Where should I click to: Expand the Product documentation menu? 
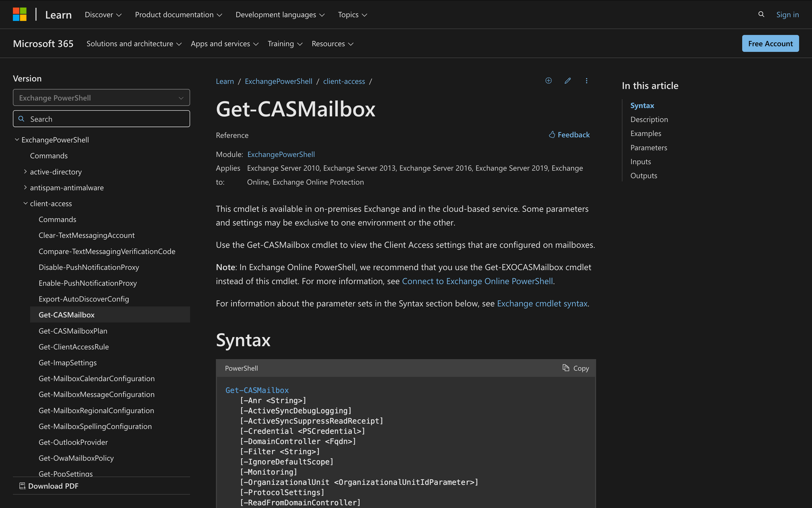pyautogui.click(x=179, y=15)
